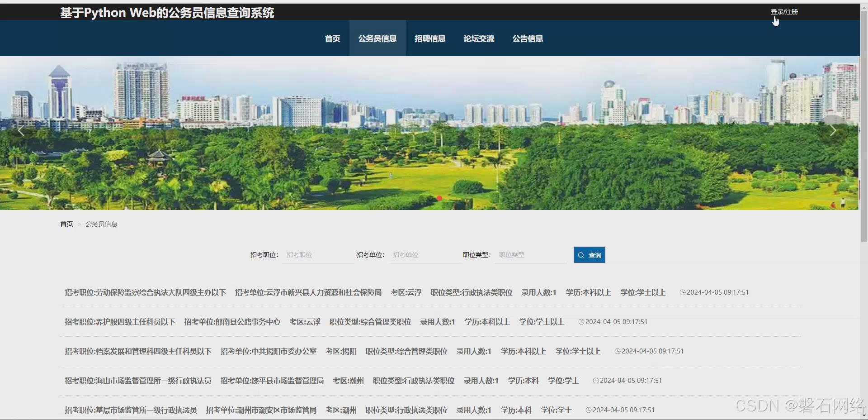Open the 招聘信息 section
This screenshot has height=420, width=868.
click(x=430, y=38)
